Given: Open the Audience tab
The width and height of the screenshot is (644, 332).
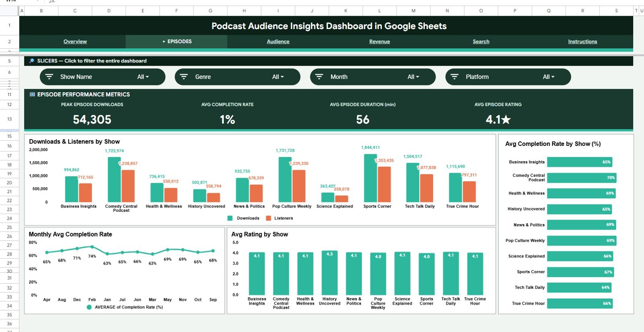Looking at the screenshot, I should (x=278, y=41).
